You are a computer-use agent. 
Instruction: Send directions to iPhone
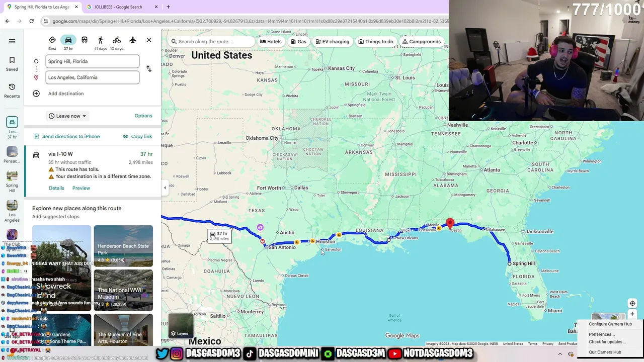[x=67, y=136]
